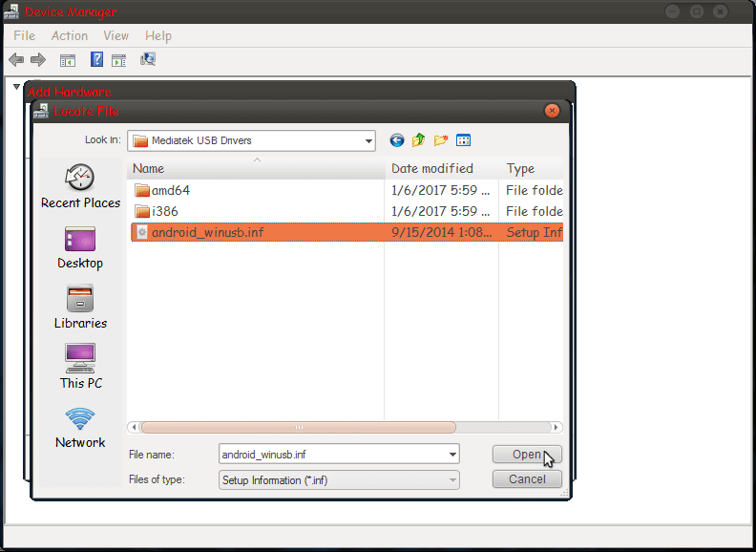Open Network in the places sidebar

click(80, 428)
